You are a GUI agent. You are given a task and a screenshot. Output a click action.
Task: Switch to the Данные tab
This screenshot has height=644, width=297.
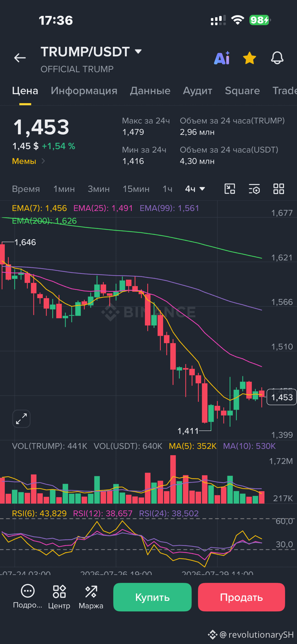[x=150, y=91]
